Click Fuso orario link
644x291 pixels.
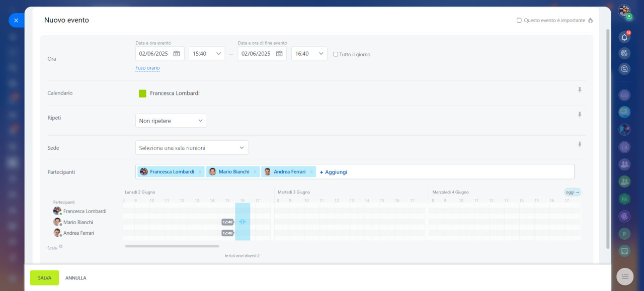click(147, 68)
